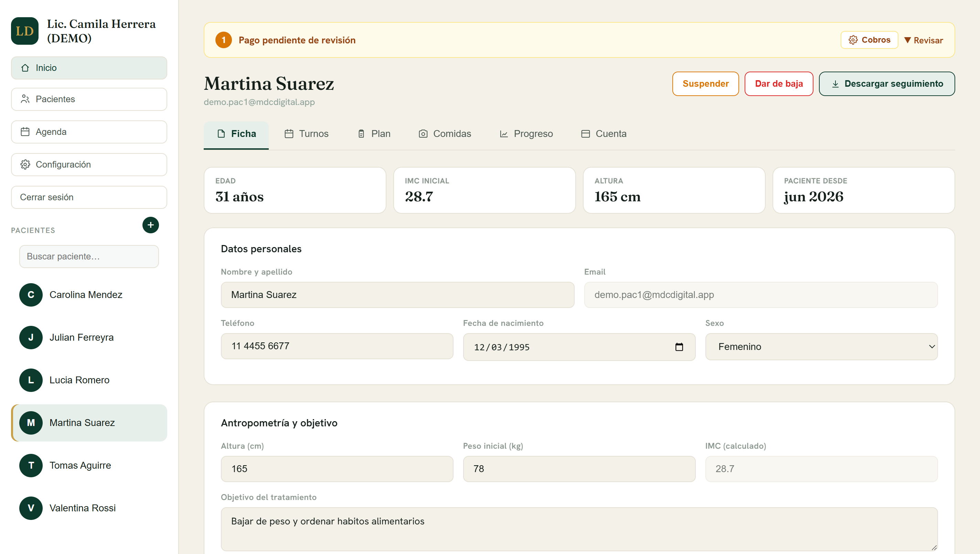Click the IMC (calculado) field
The height and width of the screenshot is (554, 980).
[x=821, y=469]
